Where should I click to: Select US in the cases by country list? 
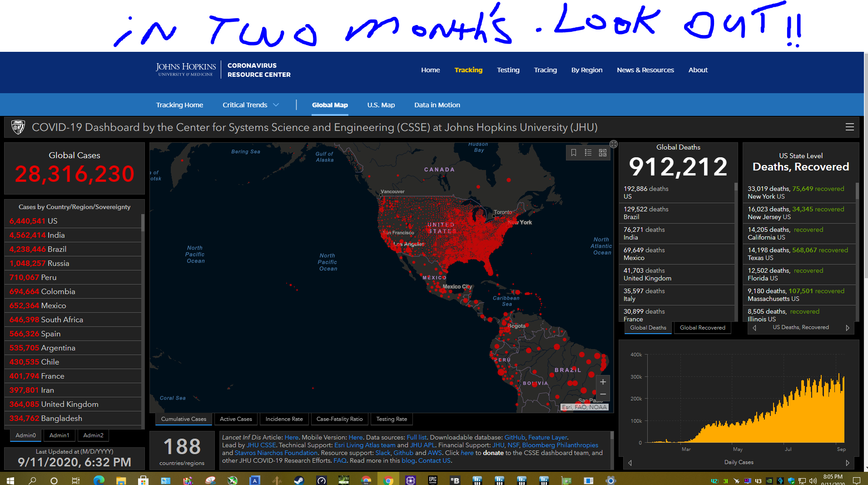pos(73,221)
